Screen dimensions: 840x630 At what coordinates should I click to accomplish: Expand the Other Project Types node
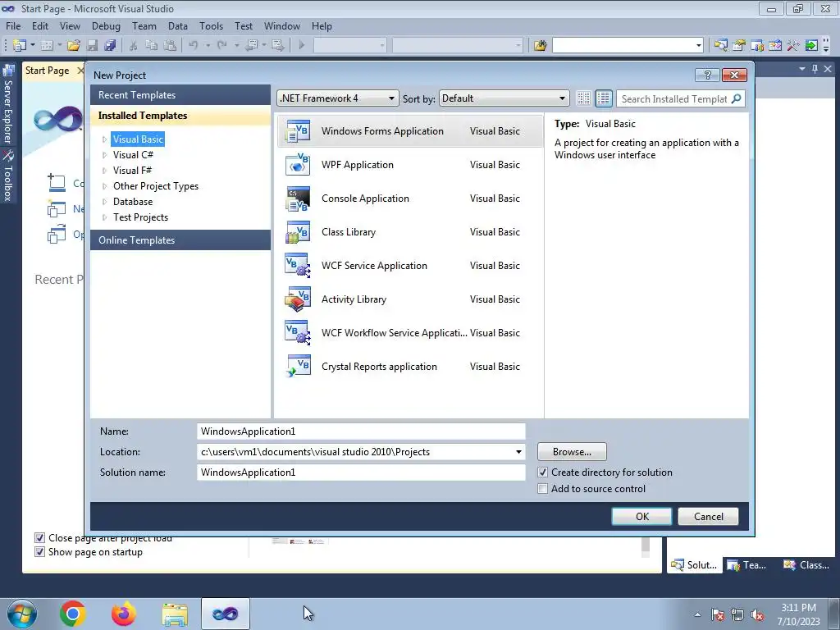click(104, 186)
